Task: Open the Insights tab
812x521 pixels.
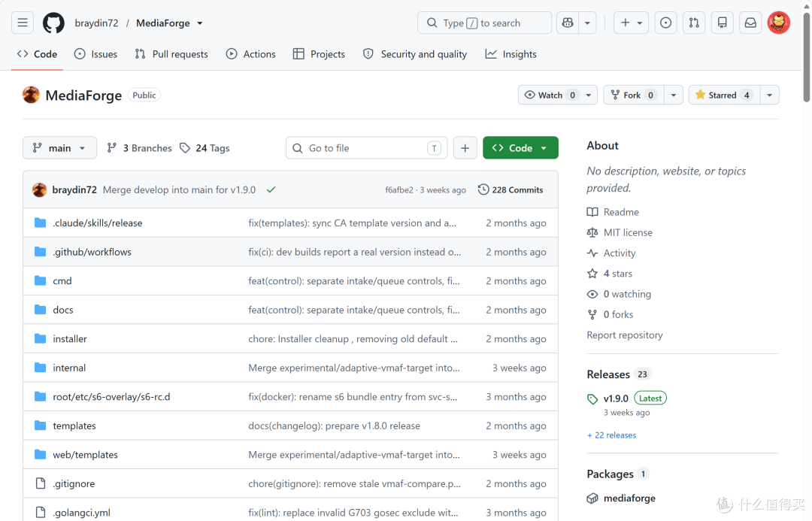Action: coord(511,54)
